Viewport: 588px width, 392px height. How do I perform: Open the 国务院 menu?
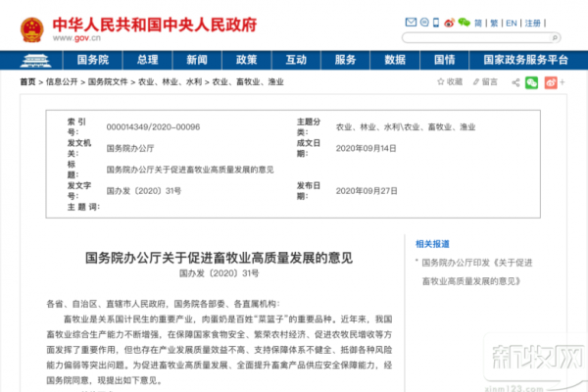tap(93, 60)
